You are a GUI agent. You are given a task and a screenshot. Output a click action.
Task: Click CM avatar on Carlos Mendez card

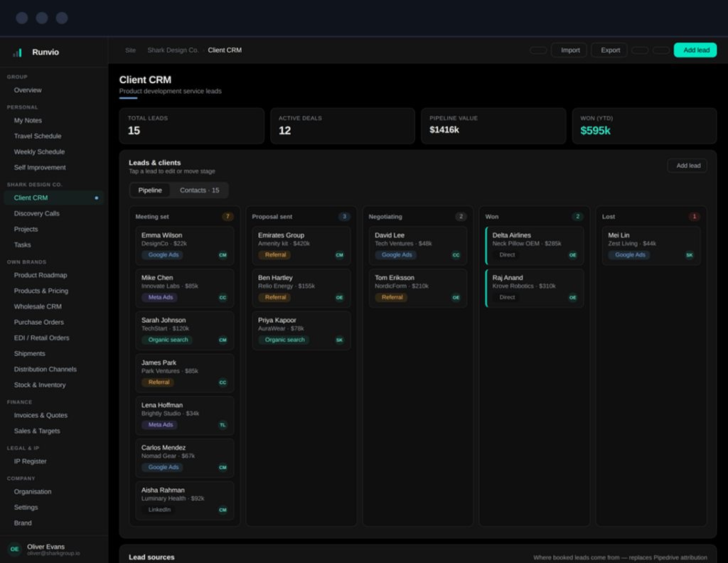point(223,467)
